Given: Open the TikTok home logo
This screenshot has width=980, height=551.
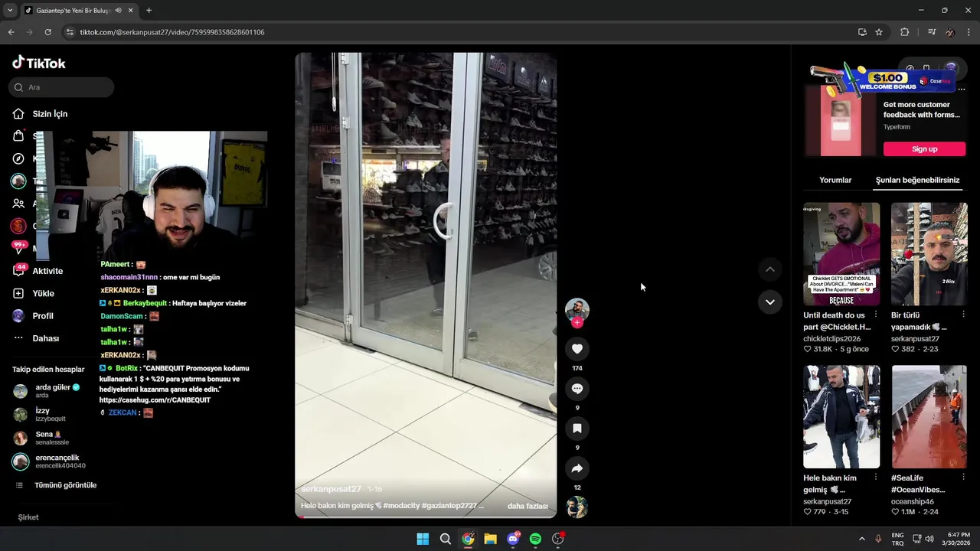Looking at the screenshot, I should click(39, 63).
